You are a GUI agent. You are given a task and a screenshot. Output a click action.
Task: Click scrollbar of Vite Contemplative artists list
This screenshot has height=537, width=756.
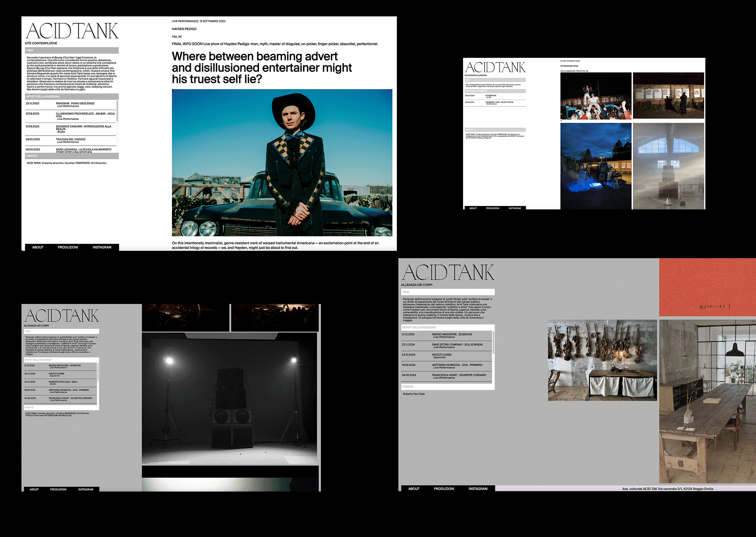click(x=117, y=111)
